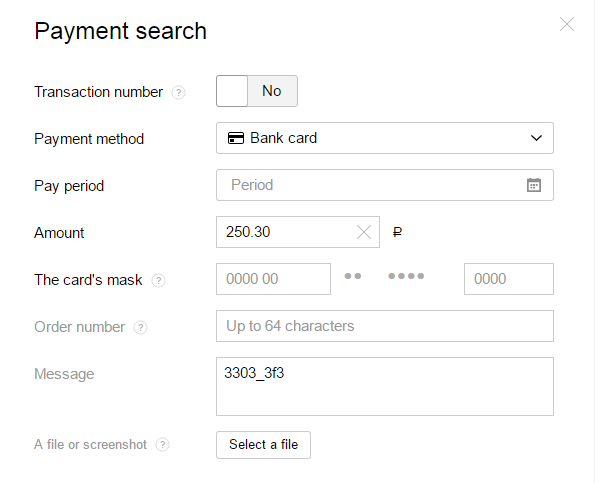The image size is (595, 483).
Task: Clear the Amount field with the X icon
Action: point(364,232)
